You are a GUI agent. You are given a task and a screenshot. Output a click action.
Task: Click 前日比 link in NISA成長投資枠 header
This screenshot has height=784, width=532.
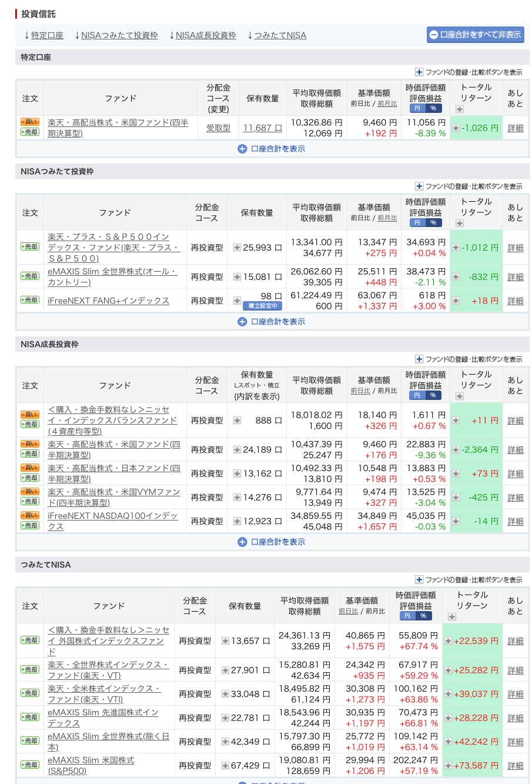point(360,391)
